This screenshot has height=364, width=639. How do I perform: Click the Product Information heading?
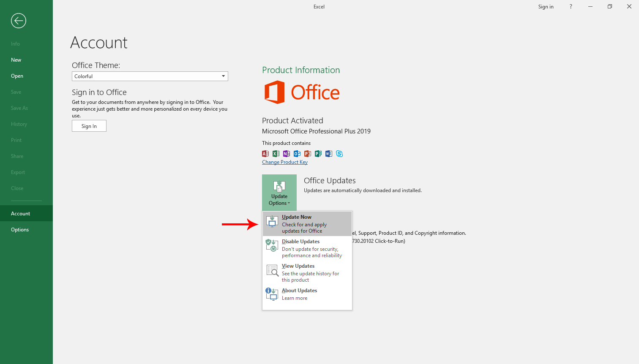301,70
